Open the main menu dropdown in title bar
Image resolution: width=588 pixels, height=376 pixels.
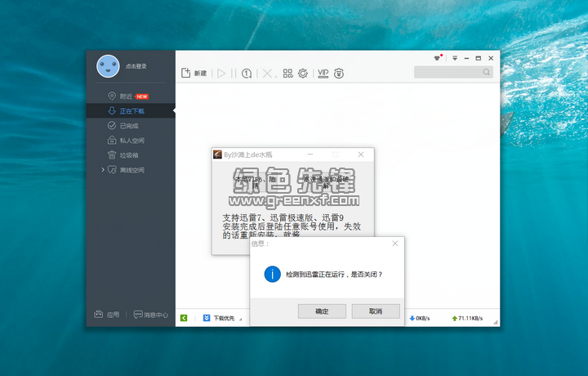point(455,58)
